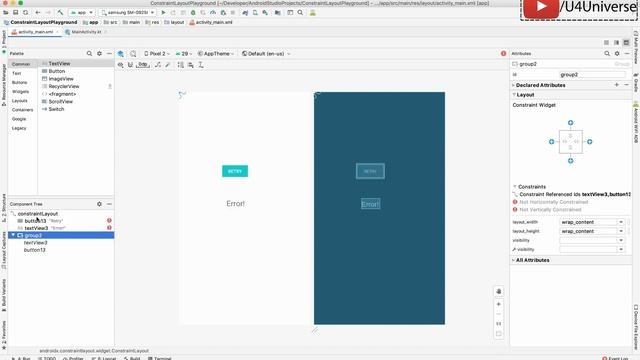Open Search Everywhere magnifier in main toolbar
Image resolution: width=640 pixels, height=360 pixels.
point(300,13)
